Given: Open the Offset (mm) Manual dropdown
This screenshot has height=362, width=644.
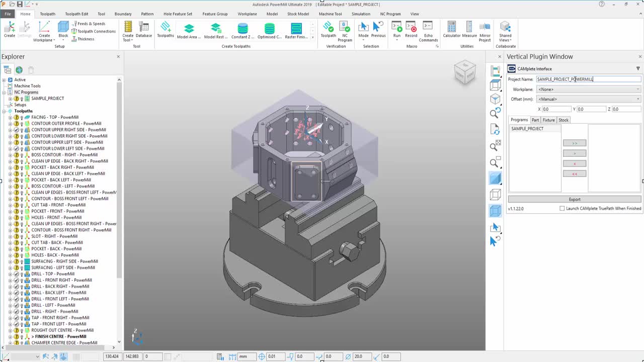Looking at the screenshot, I should coord(588,99).
